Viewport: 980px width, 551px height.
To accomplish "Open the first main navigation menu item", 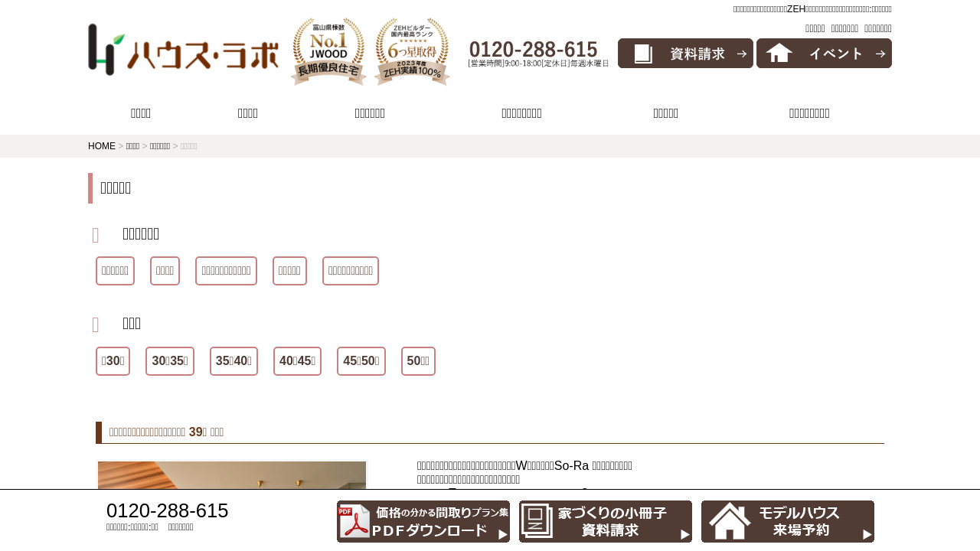I will coord(141,113).
